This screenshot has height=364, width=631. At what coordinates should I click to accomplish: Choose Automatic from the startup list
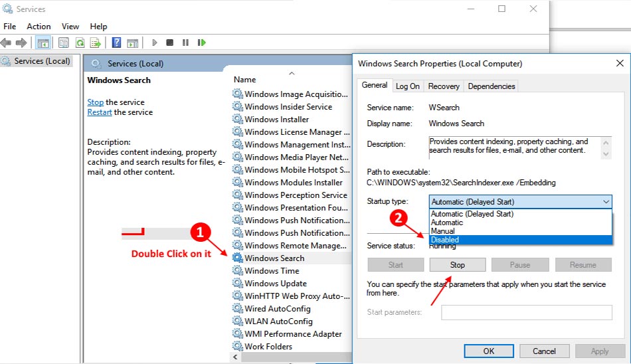[520, 223]
